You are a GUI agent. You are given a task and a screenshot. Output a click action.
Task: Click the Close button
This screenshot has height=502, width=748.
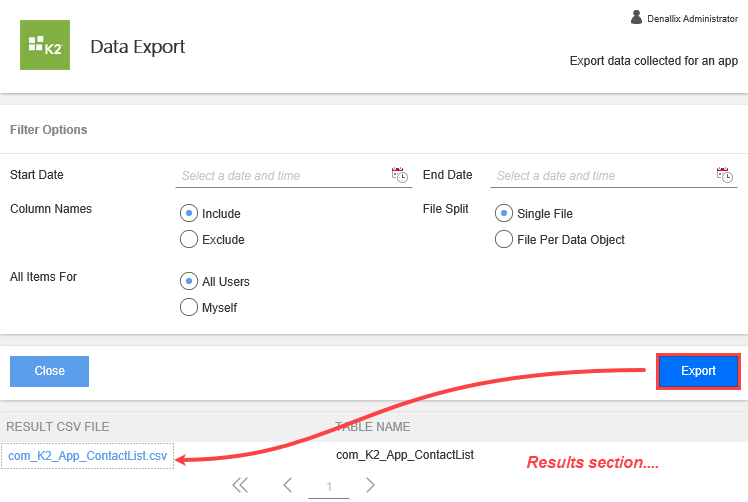[50, 371]
